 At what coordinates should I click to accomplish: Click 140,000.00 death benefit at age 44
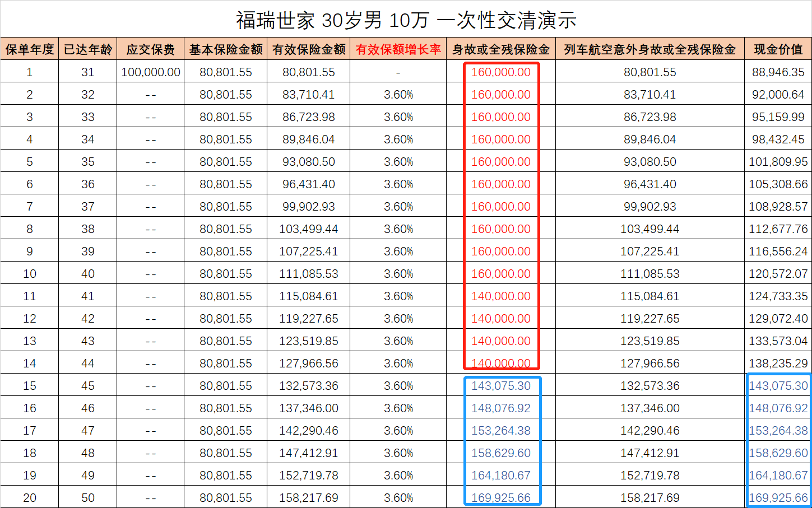[x=501, y=363]
